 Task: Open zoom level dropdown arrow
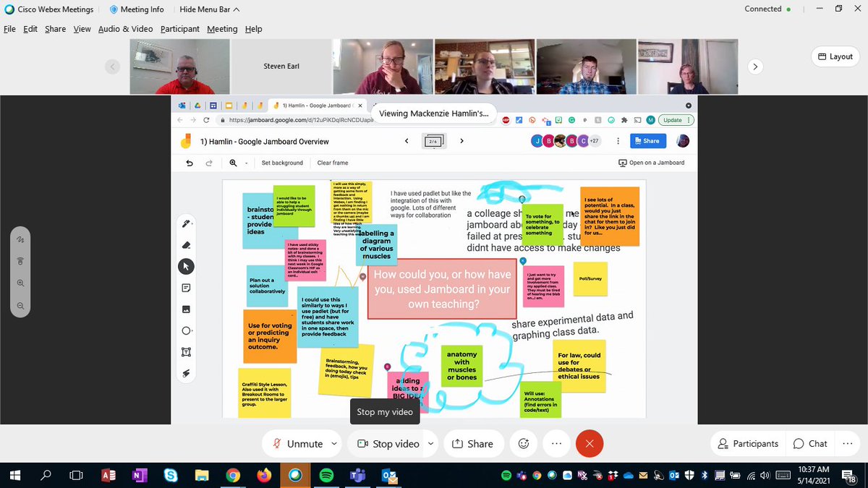[246, 163]
